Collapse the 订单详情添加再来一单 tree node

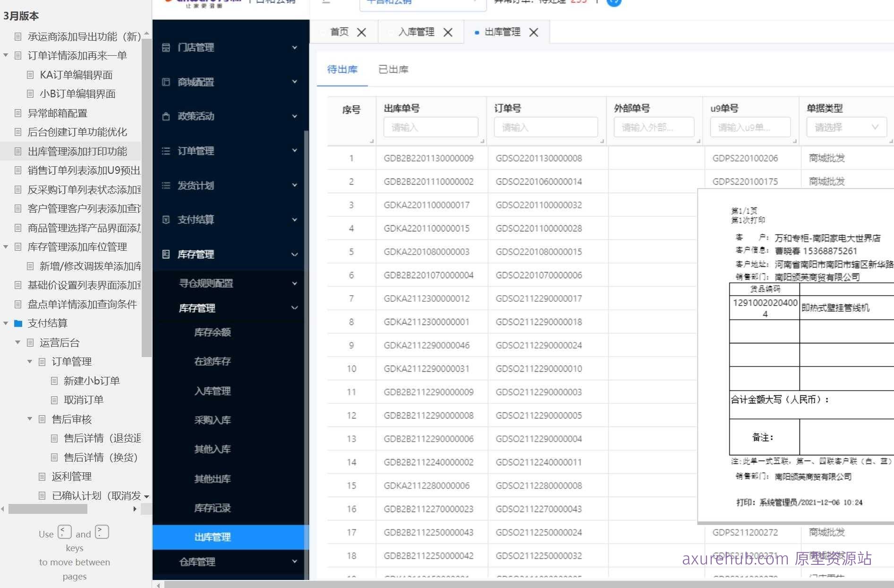pos(6,55)
